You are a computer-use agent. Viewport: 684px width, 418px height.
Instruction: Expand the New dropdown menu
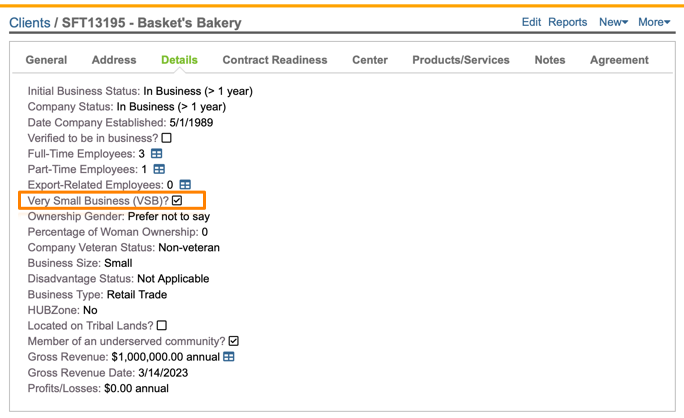click(613, 22)
